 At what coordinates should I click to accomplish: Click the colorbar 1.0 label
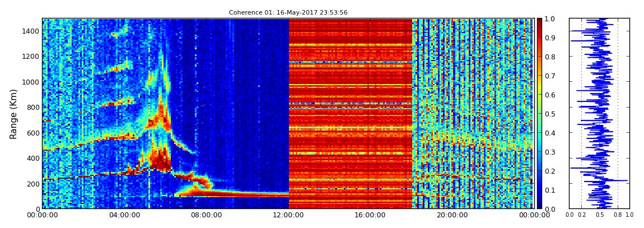point(549,19)
